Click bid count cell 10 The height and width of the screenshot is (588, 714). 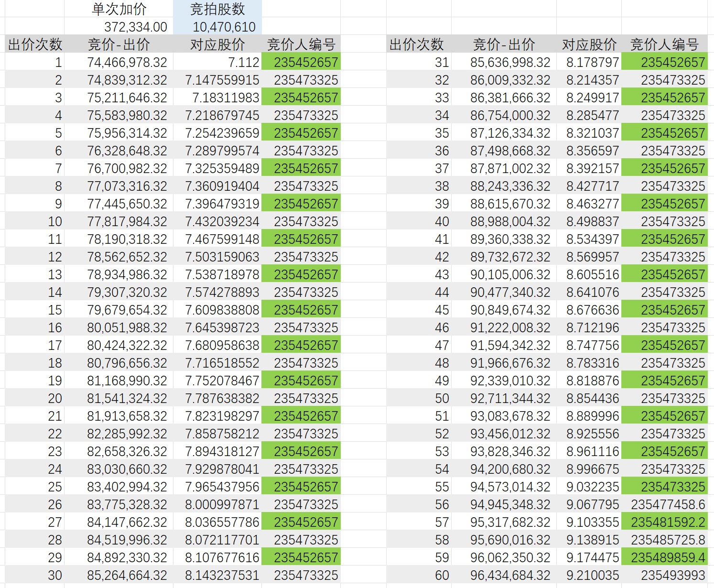pyautogui.click(x=35, y=221)
